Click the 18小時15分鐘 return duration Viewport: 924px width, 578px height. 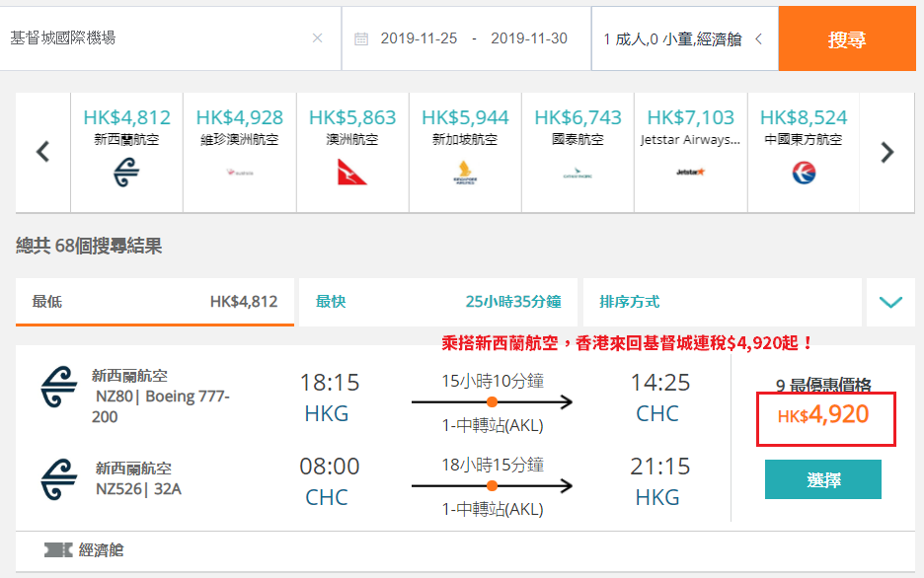point(493,465)
